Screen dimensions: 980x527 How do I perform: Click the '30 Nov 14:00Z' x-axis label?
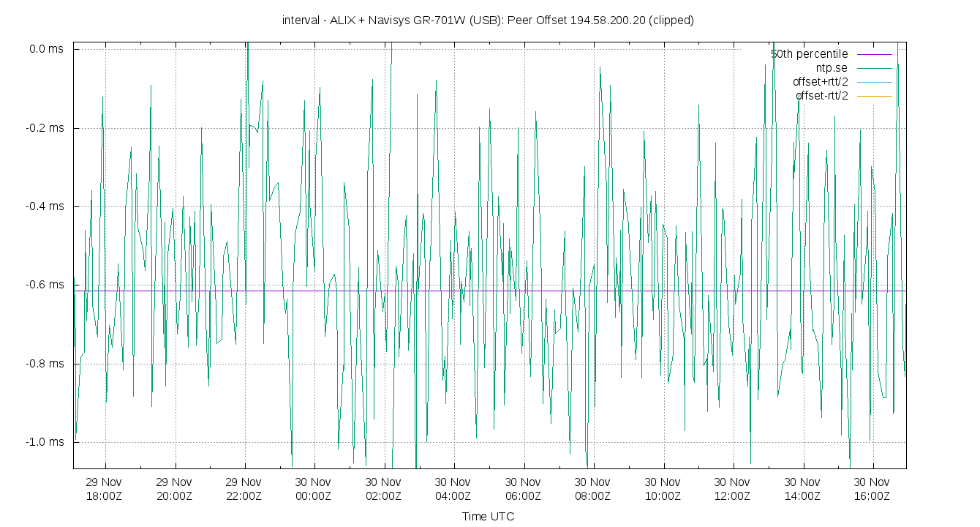(x=802, y=489)
